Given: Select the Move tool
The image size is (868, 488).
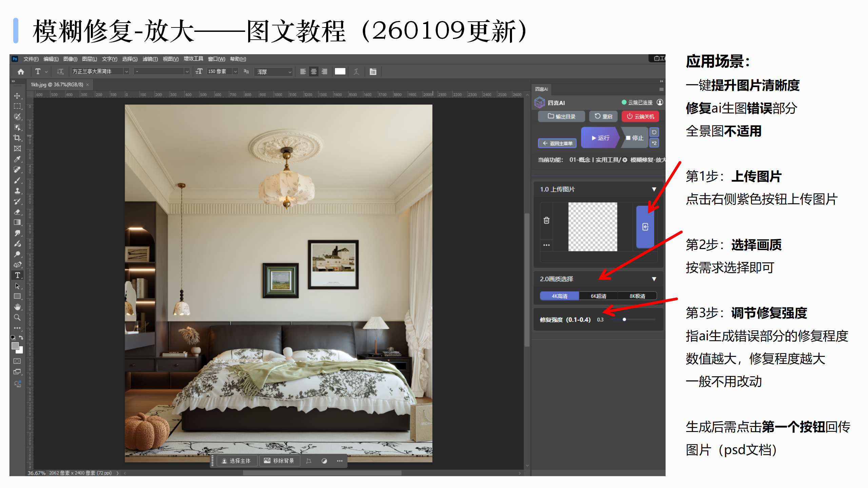Looking at the screenshot, I should click(x=17, y=96).
